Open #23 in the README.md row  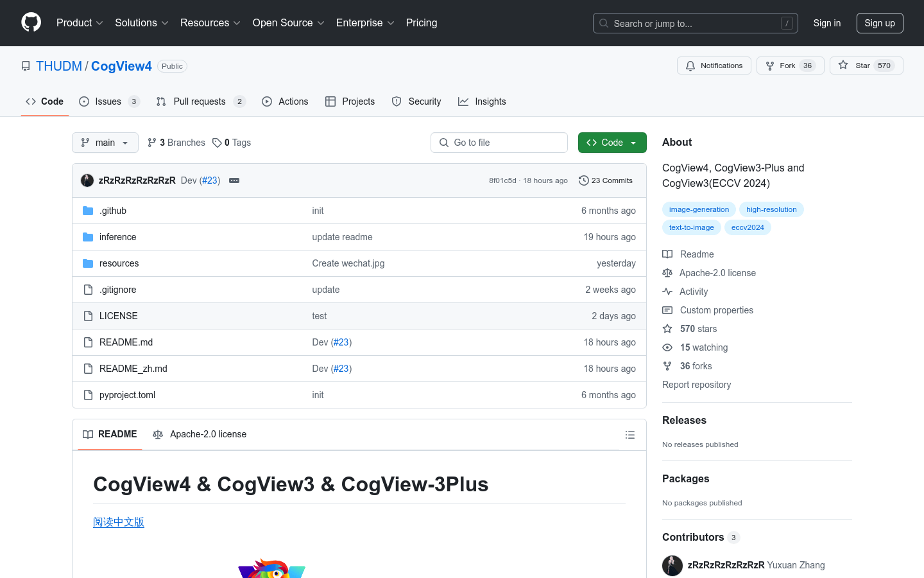(x=341, y=342)
